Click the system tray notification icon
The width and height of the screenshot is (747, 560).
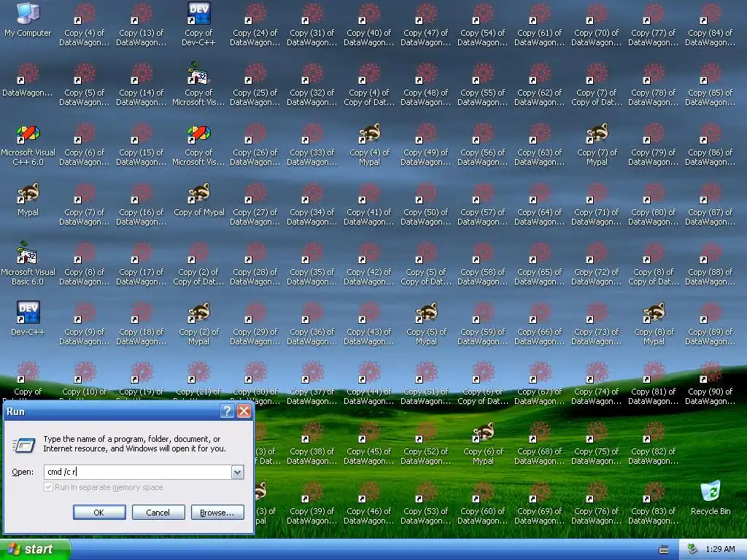point(692,549)
